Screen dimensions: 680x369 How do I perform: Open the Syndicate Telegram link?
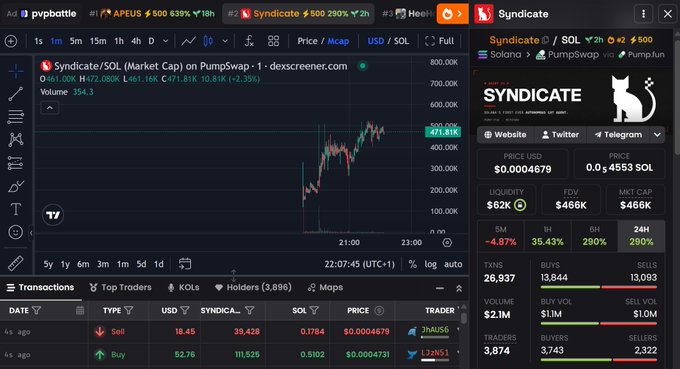pyautogui.click(x=618, y=135)
